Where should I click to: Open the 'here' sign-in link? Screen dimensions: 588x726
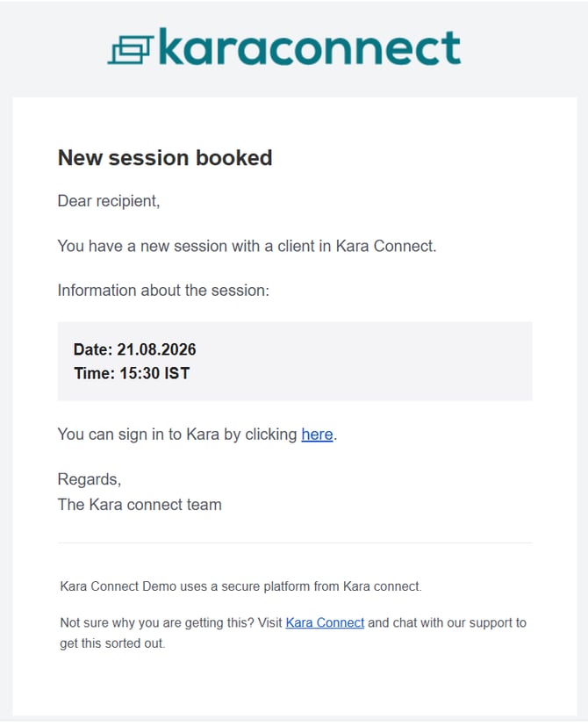tap(317, 435)
